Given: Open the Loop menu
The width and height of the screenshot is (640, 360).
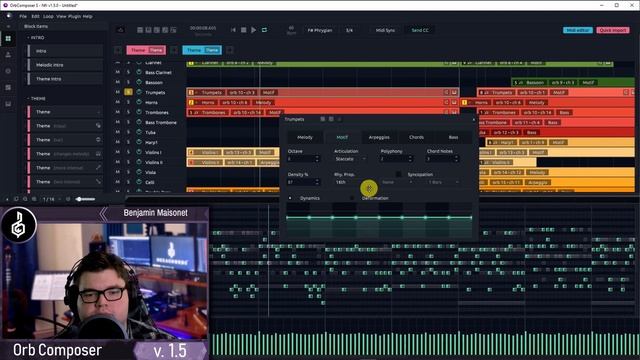Looking at the screenshot, I should 48,16.
